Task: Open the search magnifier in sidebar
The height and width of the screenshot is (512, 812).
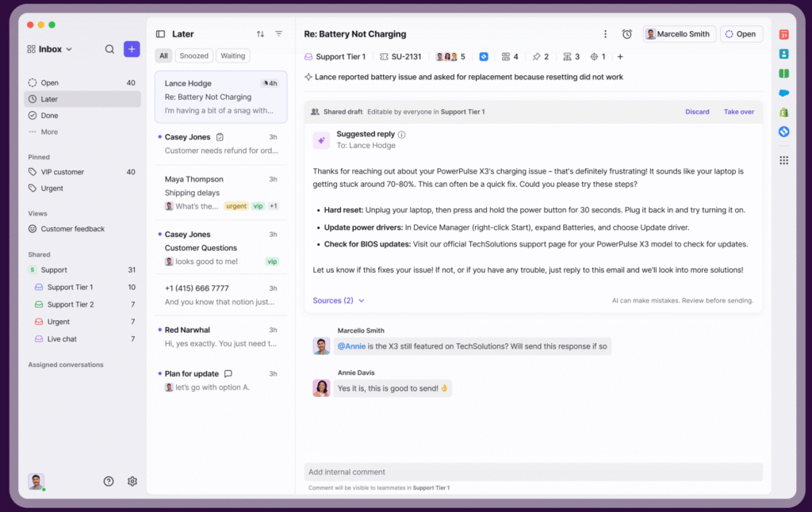Action: tap(109, 49)
